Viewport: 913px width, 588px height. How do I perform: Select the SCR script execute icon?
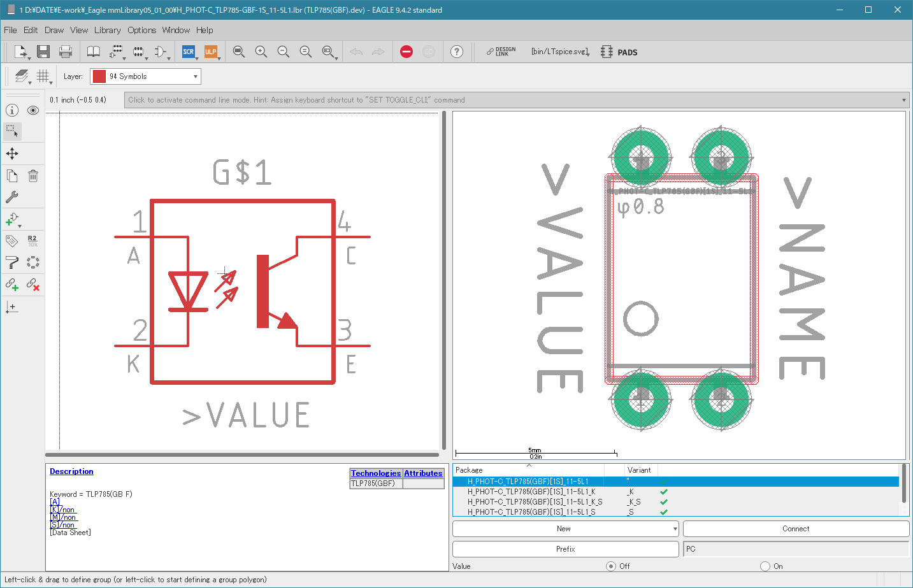(x=189, y=52)
